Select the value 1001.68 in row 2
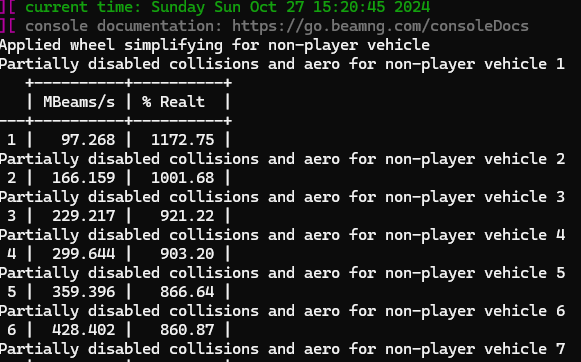The height and width of the screenshot is (362, 581). [x=183, y=178]
